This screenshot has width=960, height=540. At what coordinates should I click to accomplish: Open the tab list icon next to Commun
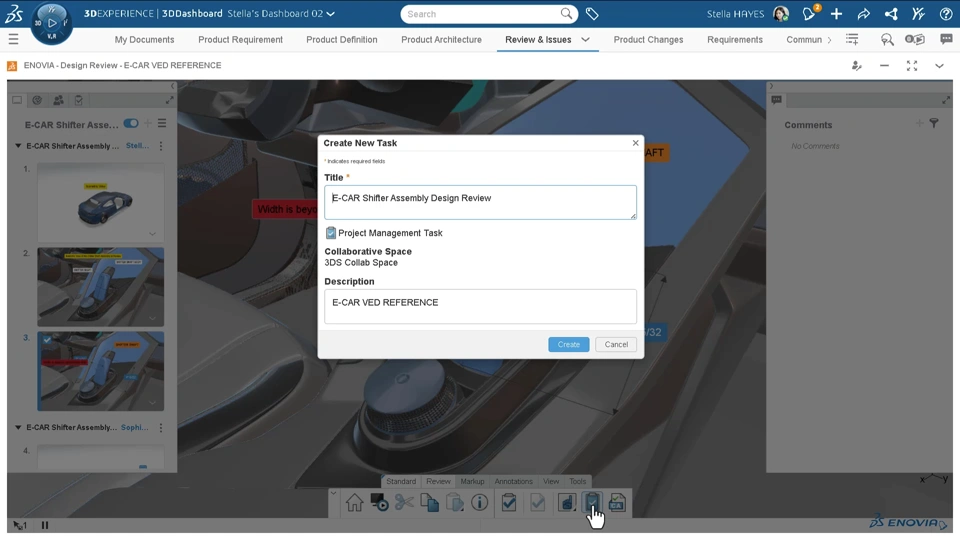[852, 39]
